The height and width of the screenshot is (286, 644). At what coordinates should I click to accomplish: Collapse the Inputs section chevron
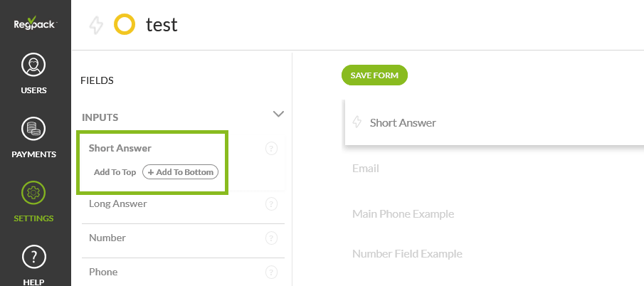click(x=278, y=114)
